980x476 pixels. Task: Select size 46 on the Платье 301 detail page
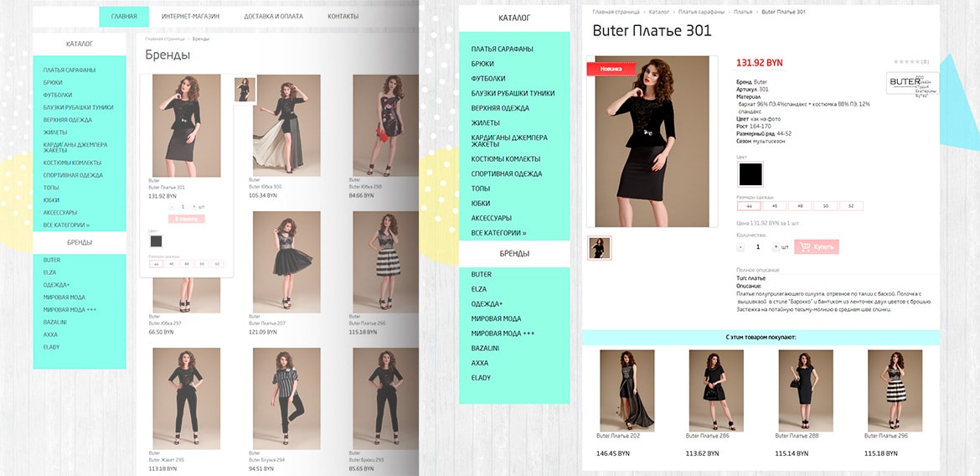pos(775,205)
